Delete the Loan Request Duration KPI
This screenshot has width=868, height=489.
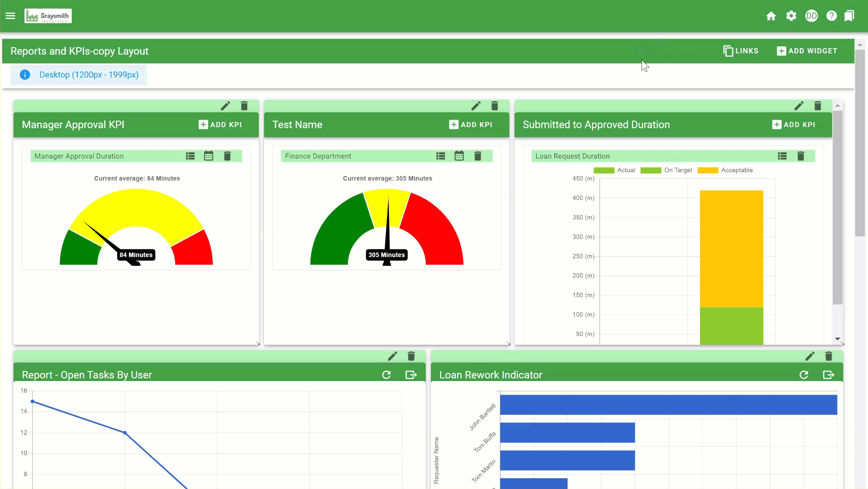point(800,156)
